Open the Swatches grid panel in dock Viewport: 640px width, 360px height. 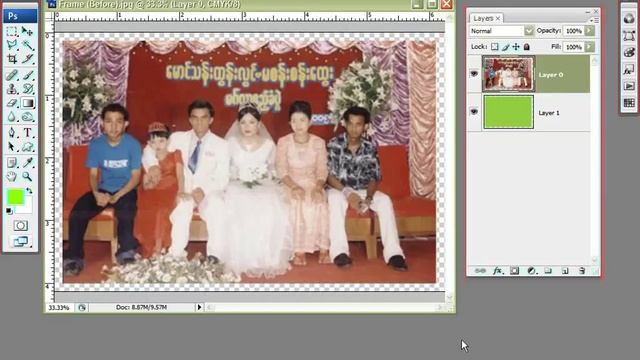point(629,103)
